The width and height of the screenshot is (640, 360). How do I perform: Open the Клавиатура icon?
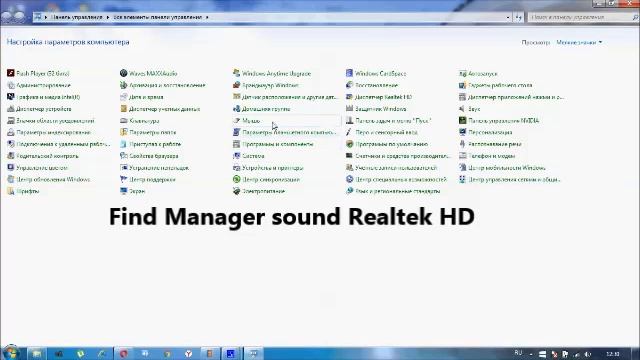(x=124, y=121)
